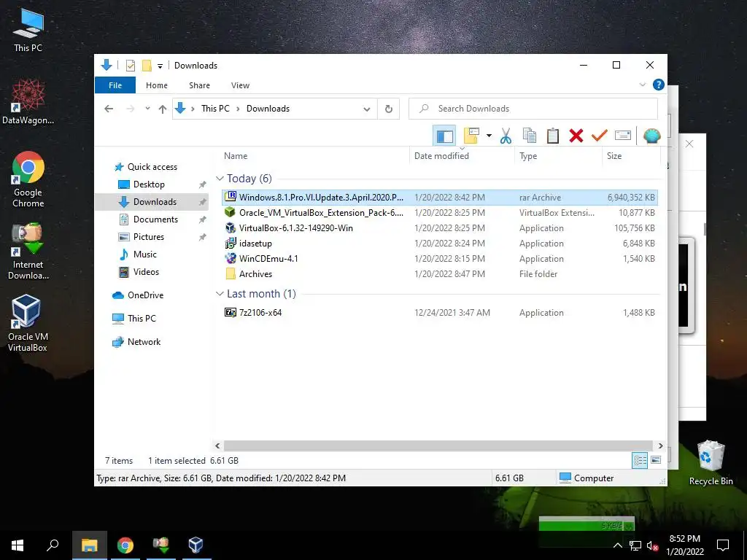This screenshot has width=747, height=560.
Task: Click the New folder quick access icon
Action: click(147, 65)
